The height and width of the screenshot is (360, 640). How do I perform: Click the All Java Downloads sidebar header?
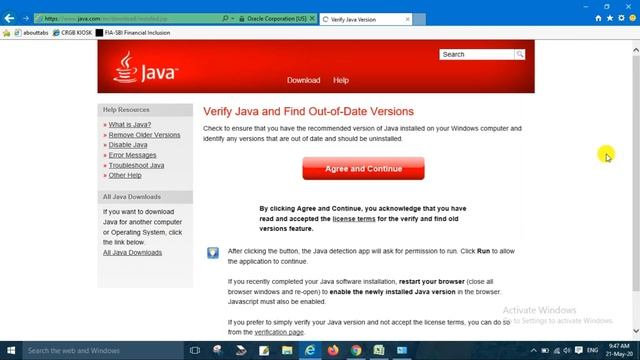(145, 197)
